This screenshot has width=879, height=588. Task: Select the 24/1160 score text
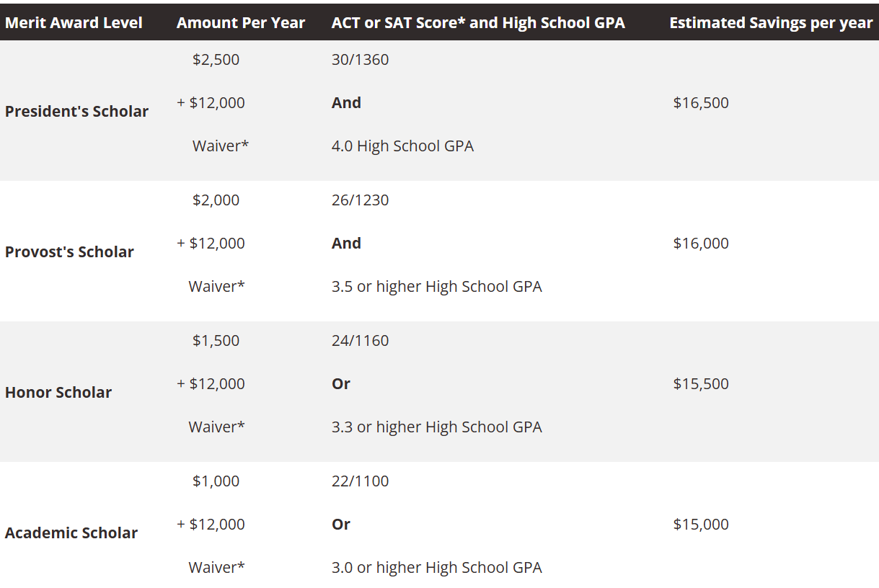tap(360, 340)
